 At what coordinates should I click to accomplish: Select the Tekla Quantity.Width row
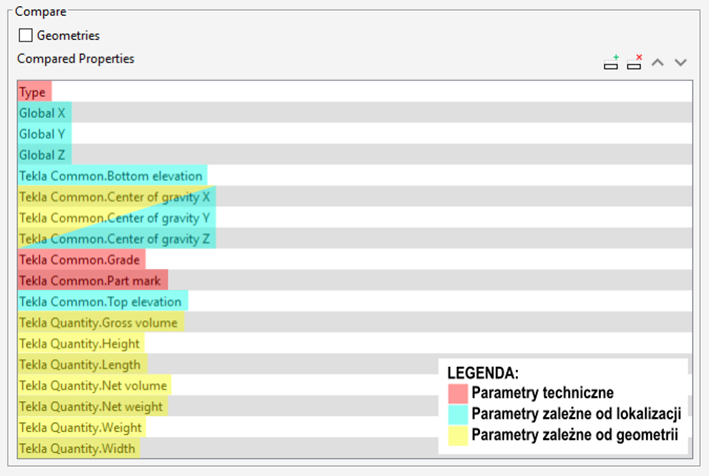pos(355,448)
